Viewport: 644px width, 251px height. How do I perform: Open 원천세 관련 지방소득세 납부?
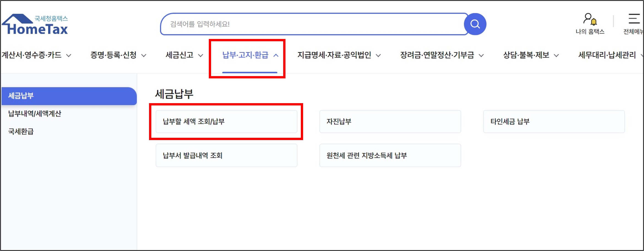pyautogui.click(x=390, y=155)
